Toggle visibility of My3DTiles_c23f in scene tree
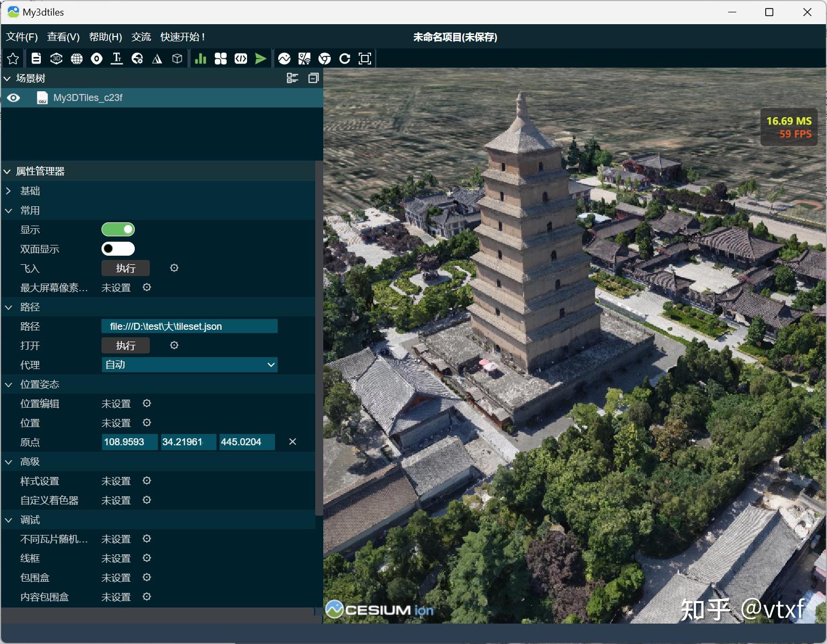 tap(13, 98)
